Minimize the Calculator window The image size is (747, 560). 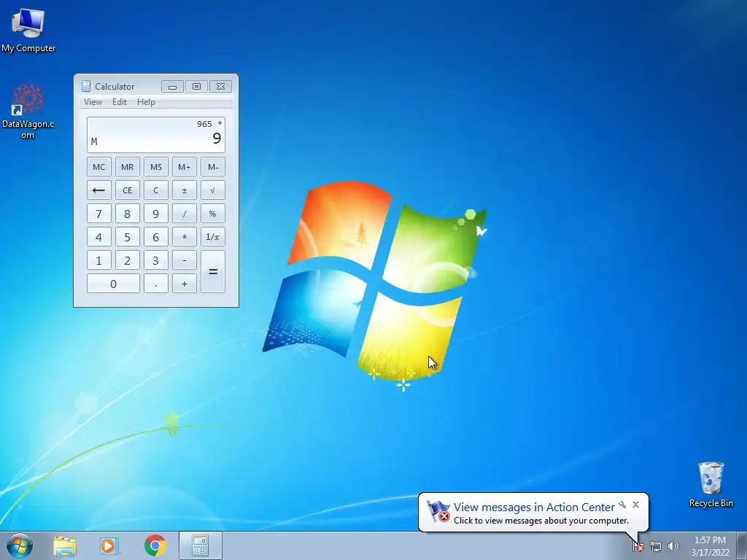pos(172,86)
